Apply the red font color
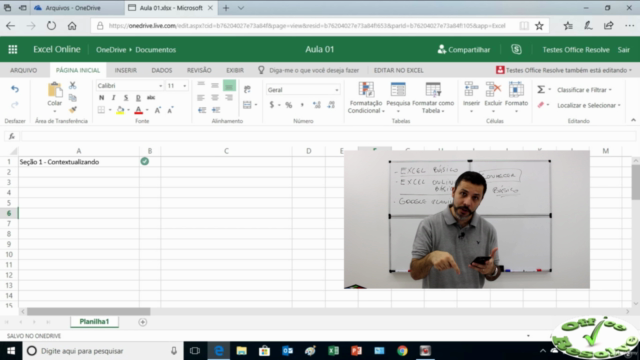Viewport: 640px width, 360px height. point(139,110)
